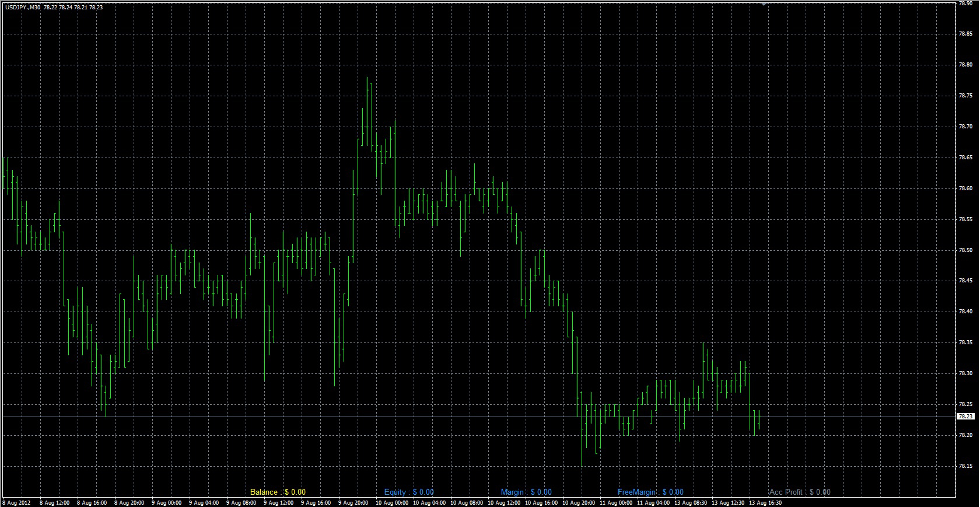Viewport: 980px width, 507px height.
Task: Click the '13 Aug 08:30' time label
Action: click(x=690, y=502)
